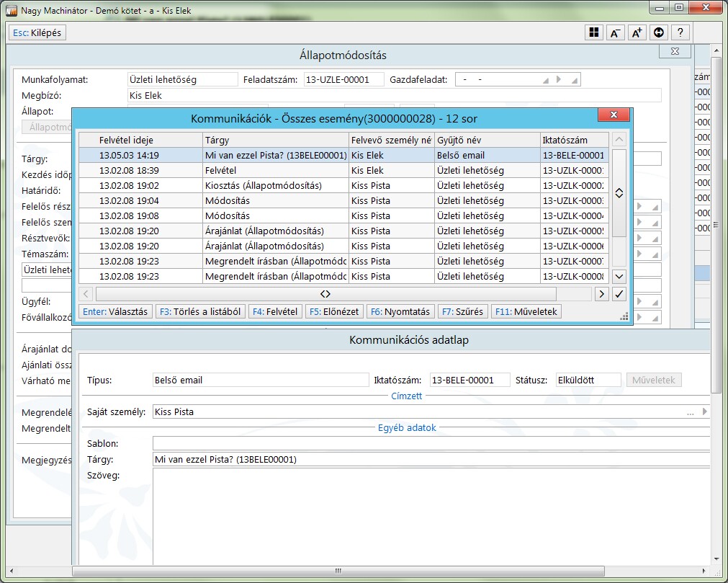
Task: Close the Kommunikációk popup window
Action: 614,116
